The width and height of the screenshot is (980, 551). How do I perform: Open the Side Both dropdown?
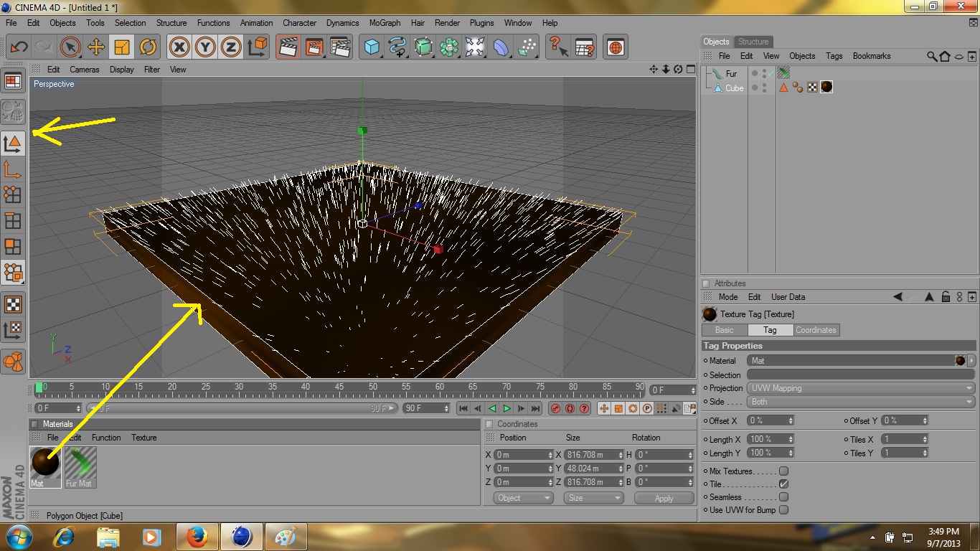point(860,402)
